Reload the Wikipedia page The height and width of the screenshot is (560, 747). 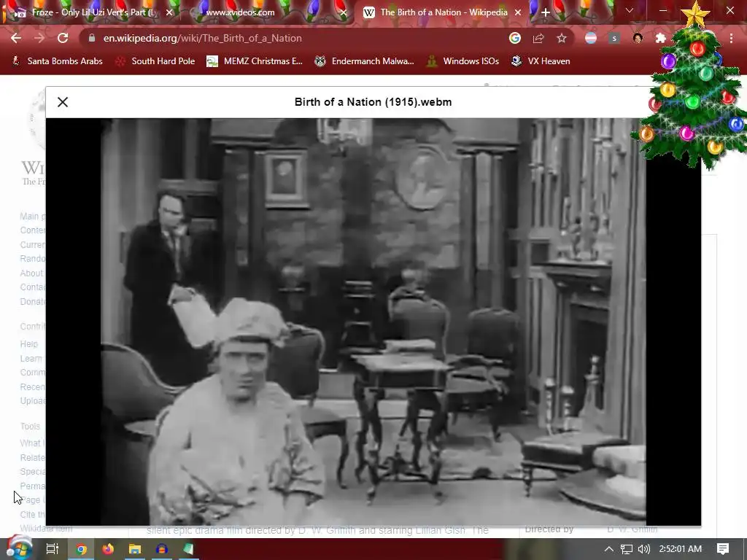tap(63, 38)
